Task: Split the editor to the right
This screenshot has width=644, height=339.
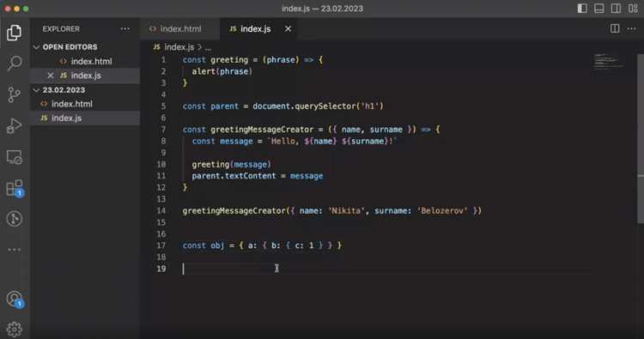Action: tap(615, 28)
